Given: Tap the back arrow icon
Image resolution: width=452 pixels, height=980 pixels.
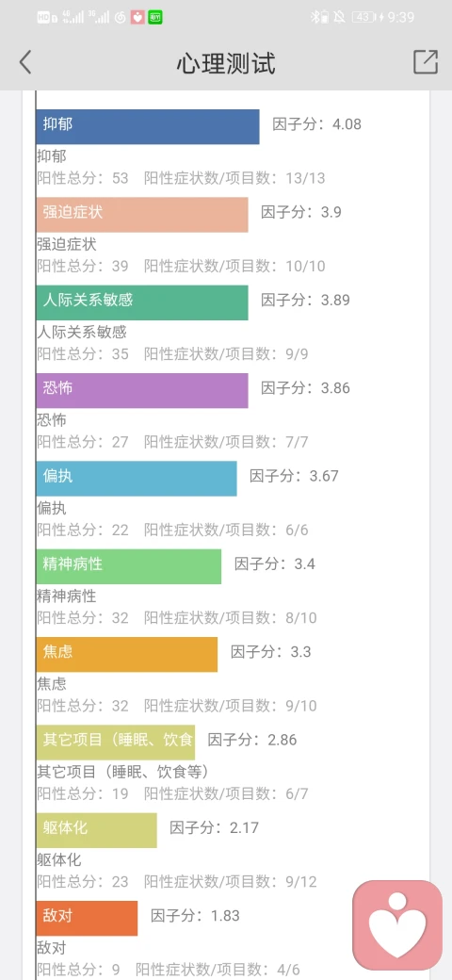Looking at the screenshot, I should pyautogui.click(x=25, y=62).
